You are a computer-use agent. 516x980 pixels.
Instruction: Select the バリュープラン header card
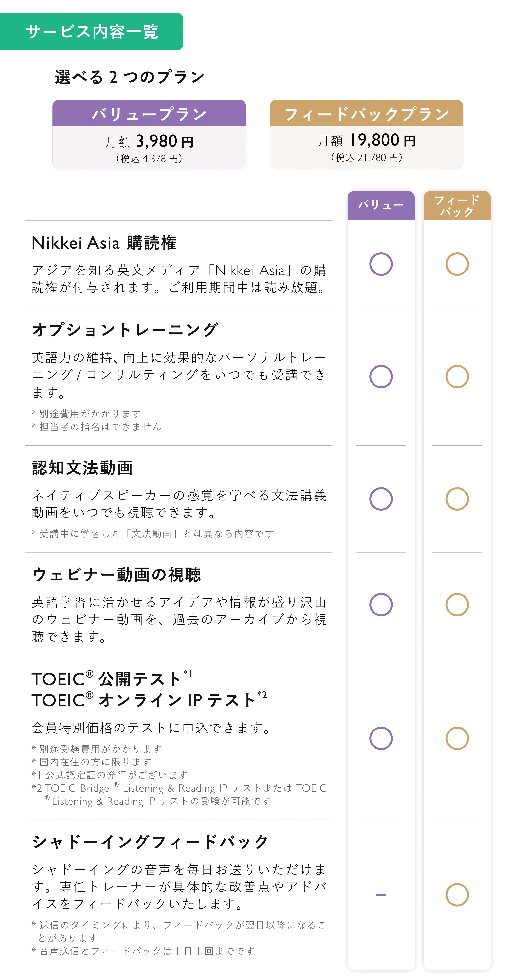click(x=149, y=134)
